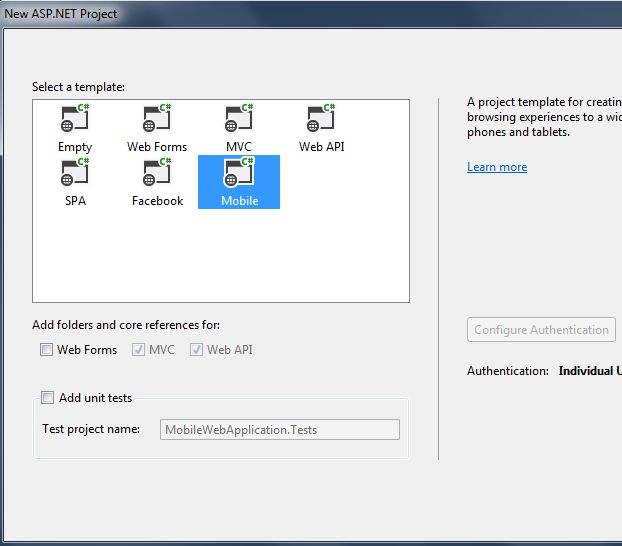Screen dimensions: 622x546
Task: Click the Authentication: label text
Action: pyautogui.click(x=508, y=371)
